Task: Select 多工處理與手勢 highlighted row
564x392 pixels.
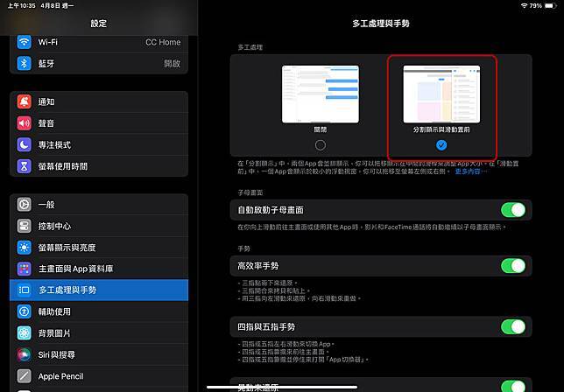Action: (x=99, y=290)
